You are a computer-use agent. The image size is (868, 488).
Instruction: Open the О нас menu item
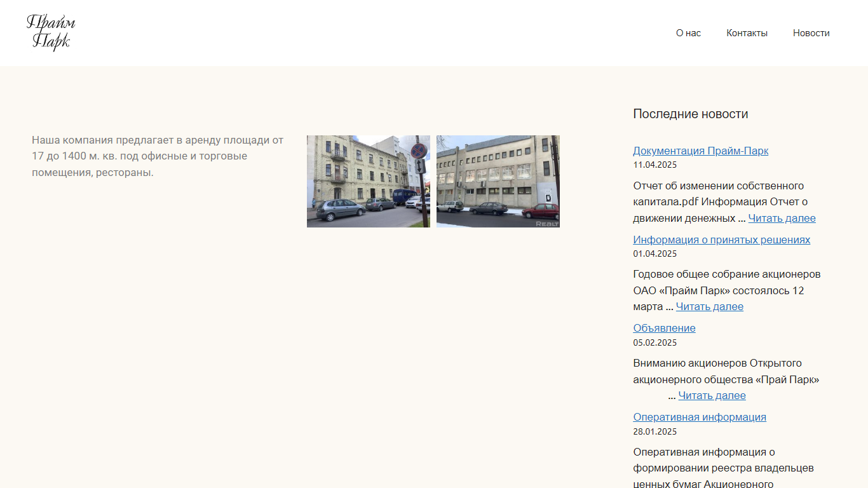click(688, 33)
